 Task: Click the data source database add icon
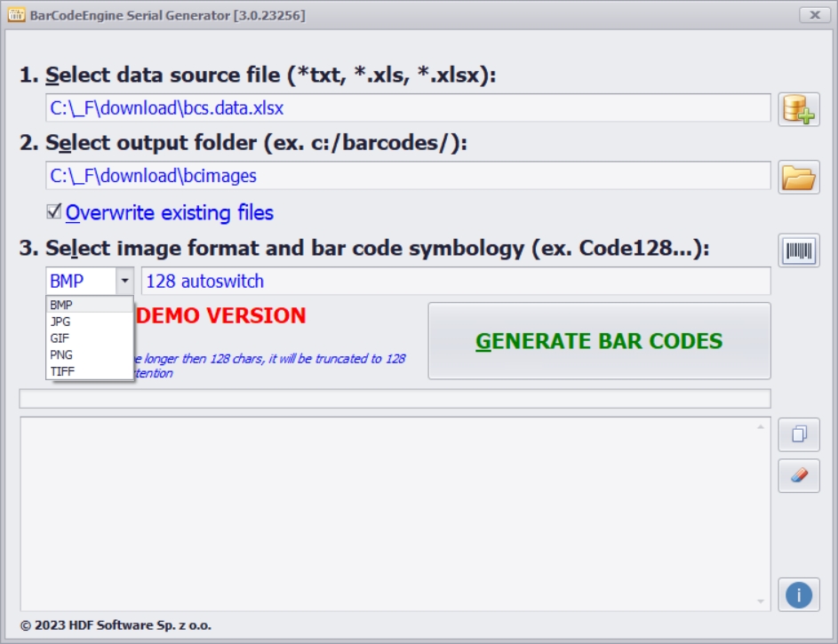click(798, 108)
